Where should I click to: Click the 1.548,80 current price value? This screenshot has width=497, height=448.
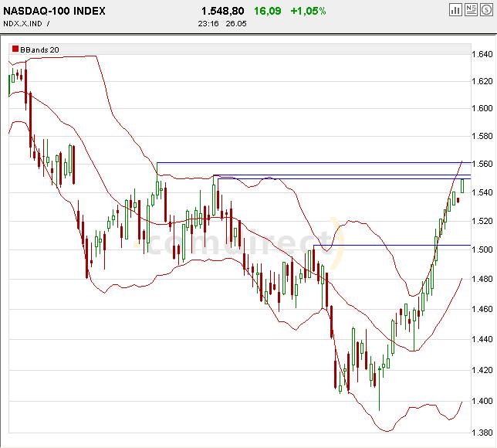coord(222,11)
